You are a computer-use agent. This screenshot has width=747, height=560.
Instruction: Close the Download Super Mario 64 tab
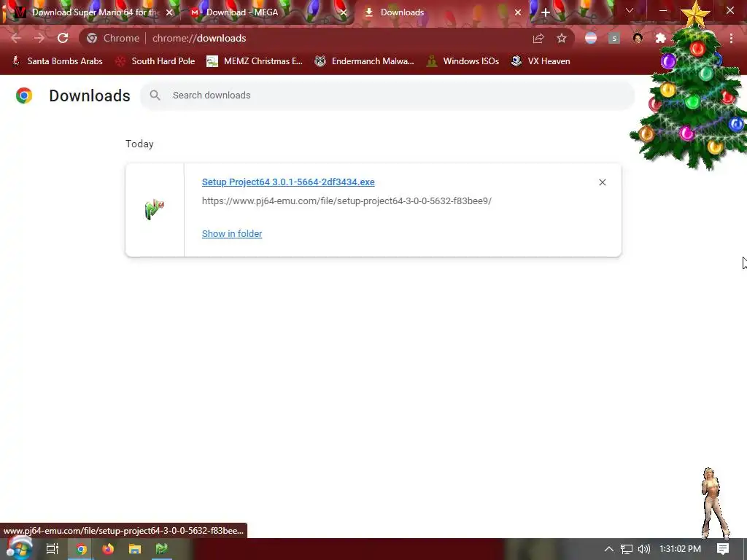click(169, 12)
